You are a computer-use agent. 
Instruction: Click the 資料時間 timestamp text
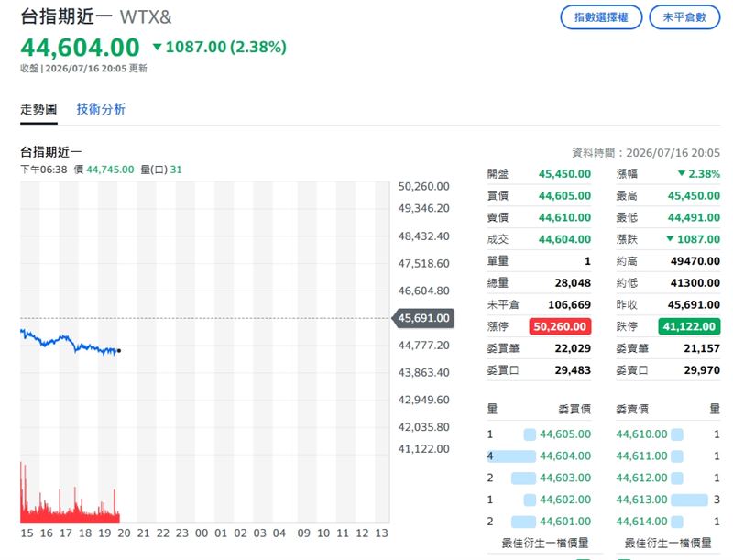646,153
